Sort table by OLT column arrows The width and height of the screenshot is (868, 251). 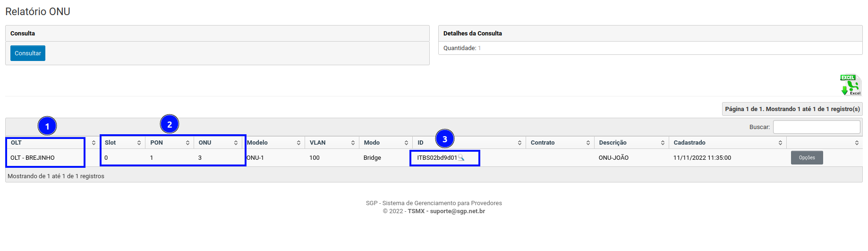point(94,143)
